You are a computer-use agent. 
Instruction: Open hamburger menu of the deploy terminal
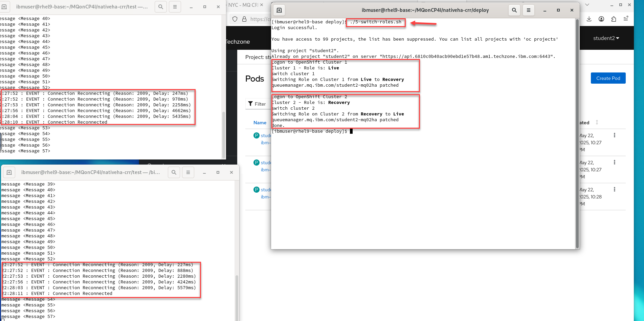tap(528, 10)
